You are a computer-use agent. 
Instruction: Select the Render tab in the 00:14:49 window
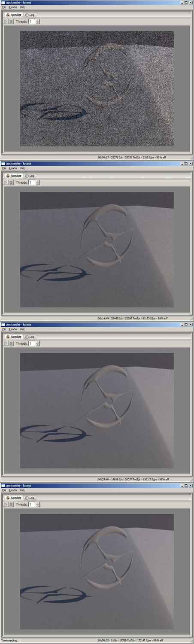tap(14, 176)
